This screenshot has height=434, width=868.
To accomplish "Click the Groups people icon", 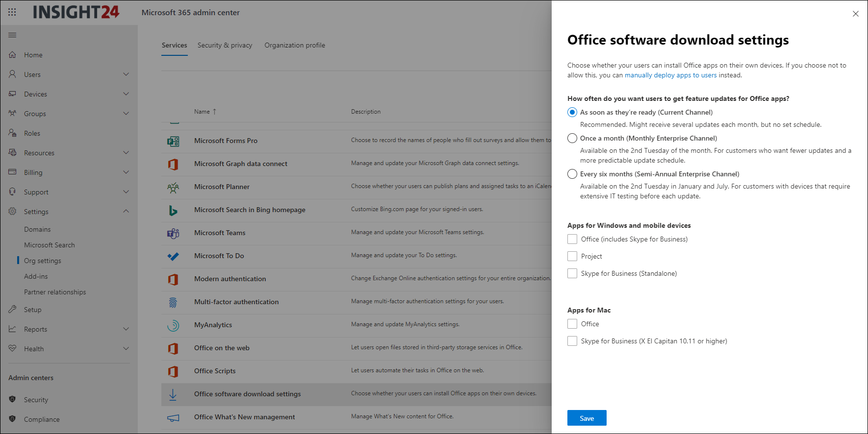I will coord(13,113).
